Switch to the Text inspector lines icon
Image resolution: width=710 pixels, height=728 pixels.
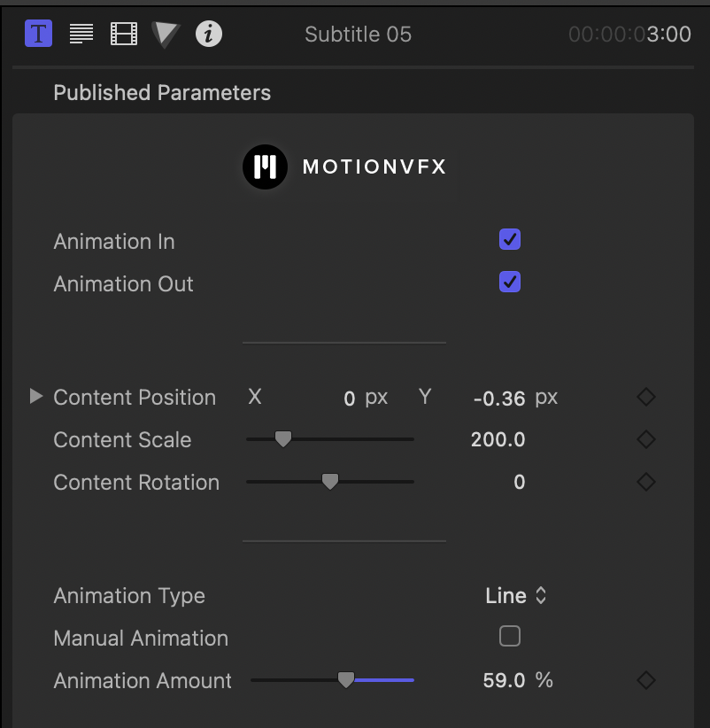[x=81, y=34]
